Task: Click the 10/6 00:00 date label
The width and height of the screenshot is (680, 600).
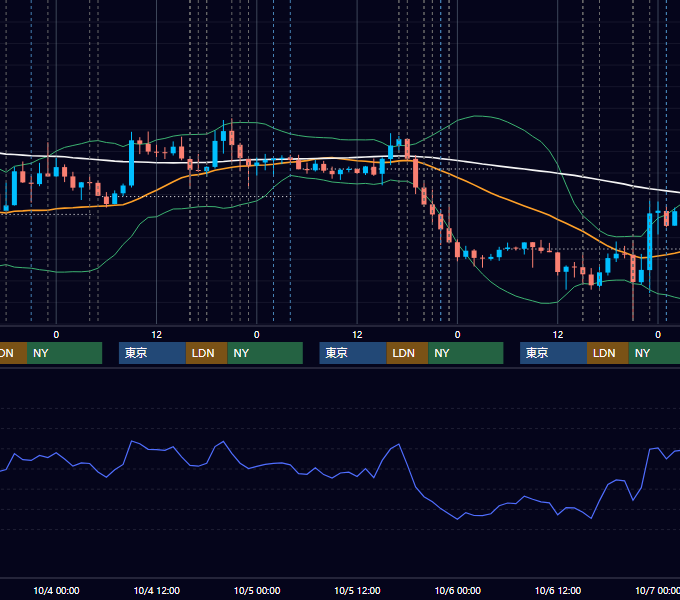Action: coord(458,590)
